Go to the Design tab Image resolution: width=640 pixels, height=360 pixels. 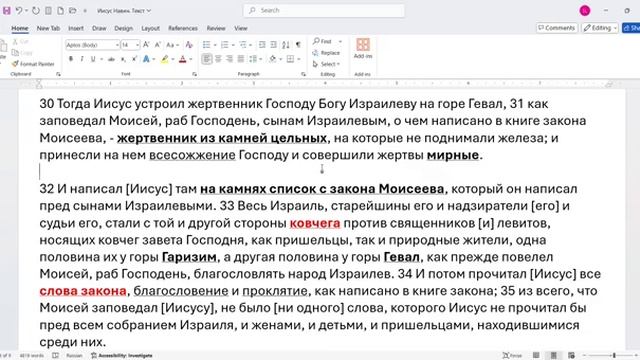(123, 28)
